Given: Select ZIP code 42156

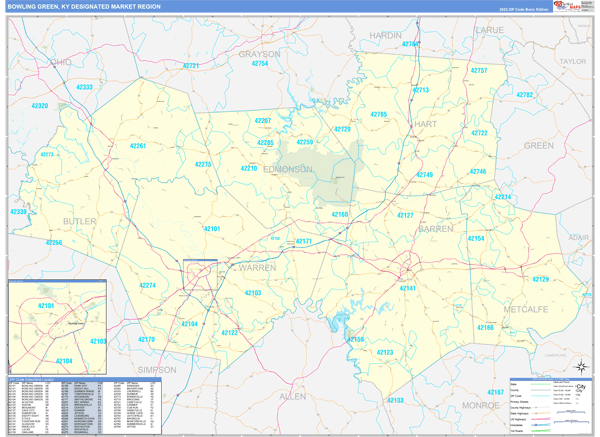Looking at the screenshot, I should [356, 340].
